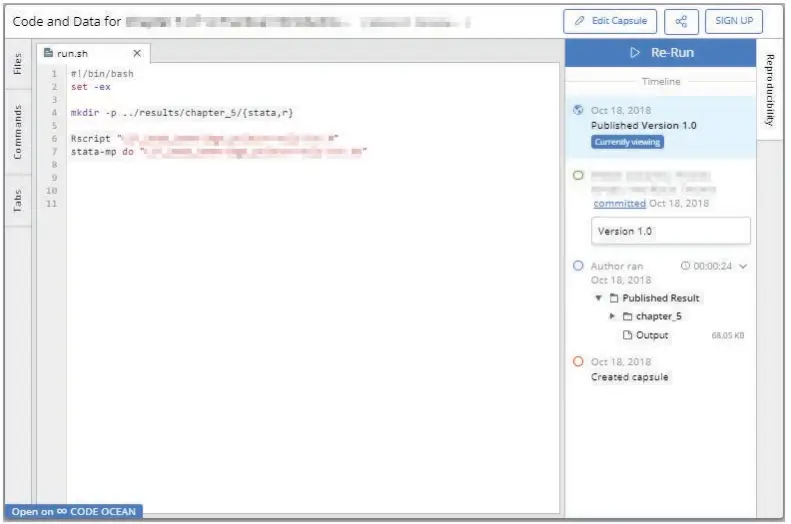The height and width of the screenshot is (524, 791).
Task: Close the run.sh tab
Action: pyautogui.click(x=137, y=53)
